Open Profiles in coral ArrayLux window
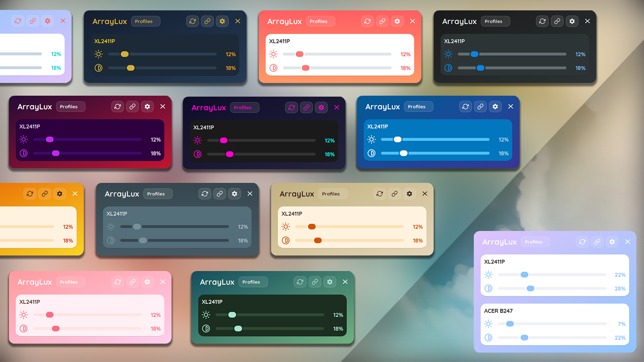Screen dimensions: 644x362 pos(321,21)
